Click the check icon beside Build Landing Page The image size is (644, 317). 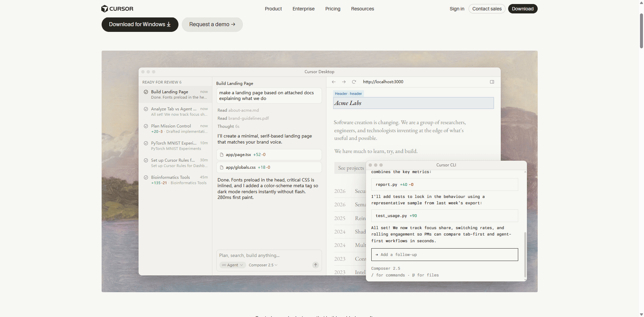tap(146, 92)
